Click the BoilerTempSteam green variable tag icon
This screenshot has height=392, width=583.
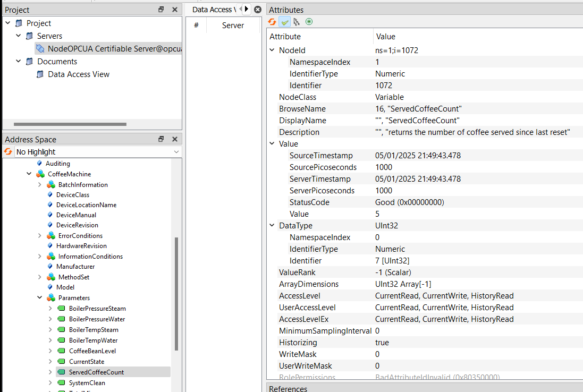[x=61, y=330]
